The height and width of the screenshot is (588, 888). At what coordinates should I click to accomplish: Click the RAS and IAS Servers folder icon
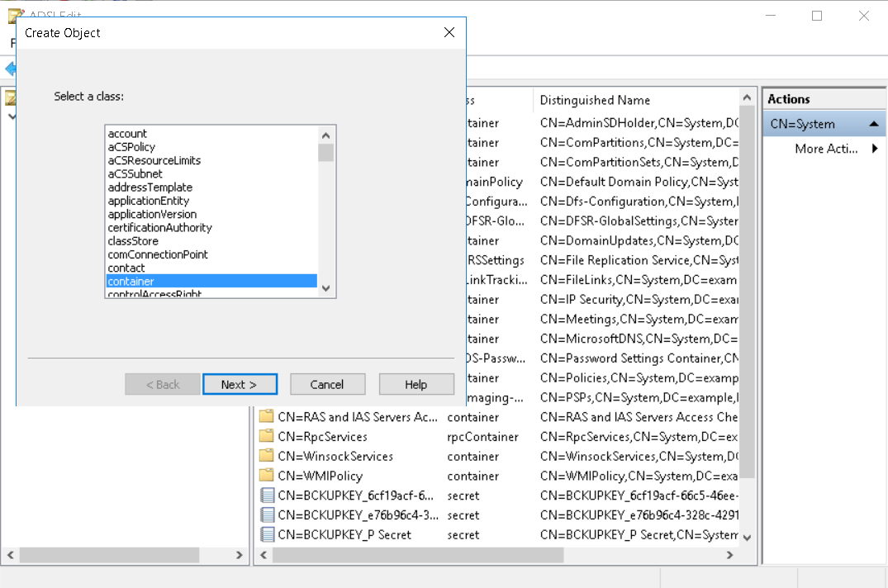click(x=266, y=417)
